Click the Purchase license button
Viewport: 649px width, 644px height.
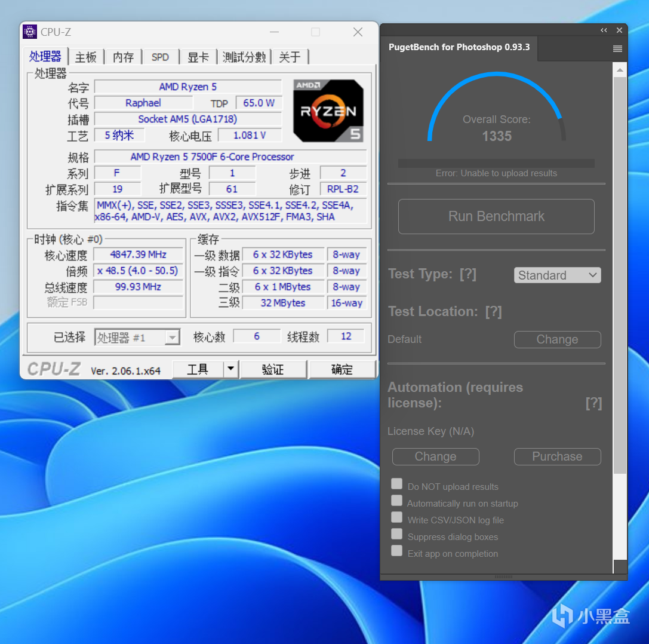[557, 456]
